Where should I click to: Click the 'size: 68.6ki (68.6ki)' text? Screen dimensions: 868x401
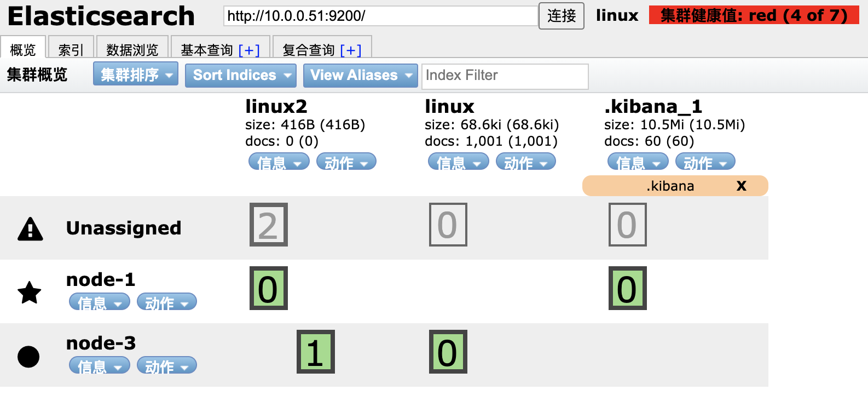point(492,125)
